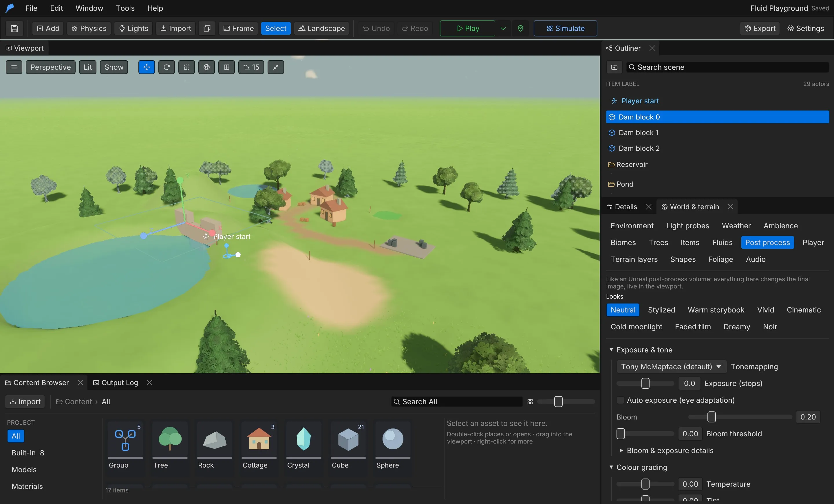Viewport: 834px width, 504px height.
Task: Switch to the Fluids tab
Action: 722,242
